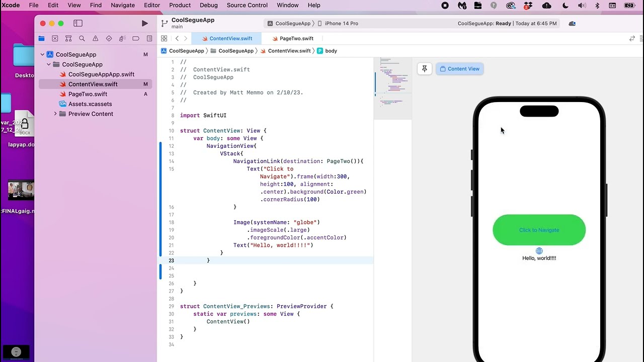This screenshot has height=362, width=644.
Task: Toggle editor review changes arrows icon
Action: click(x=632, y=38)
